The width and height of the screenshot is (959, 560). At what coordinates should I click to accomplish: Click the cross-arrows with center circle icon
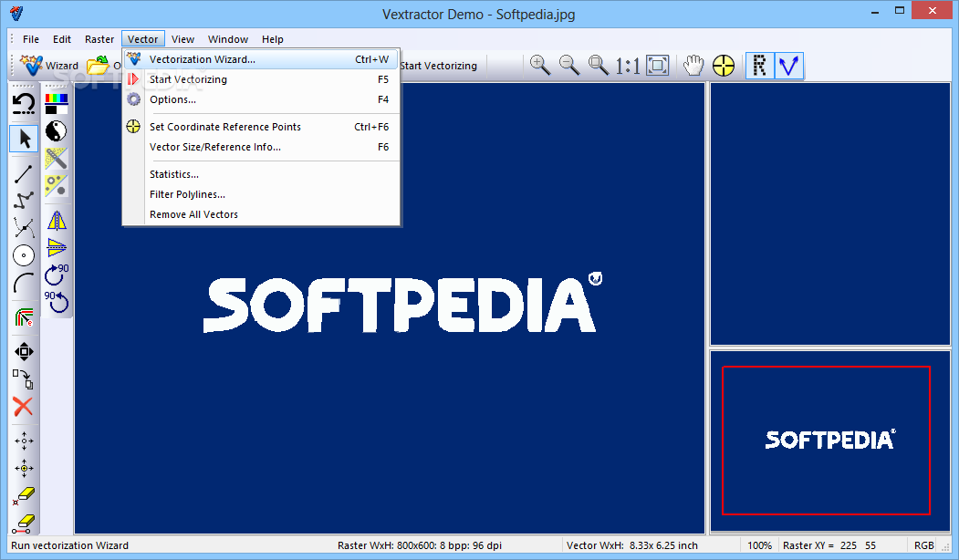[x=24, y=468]
